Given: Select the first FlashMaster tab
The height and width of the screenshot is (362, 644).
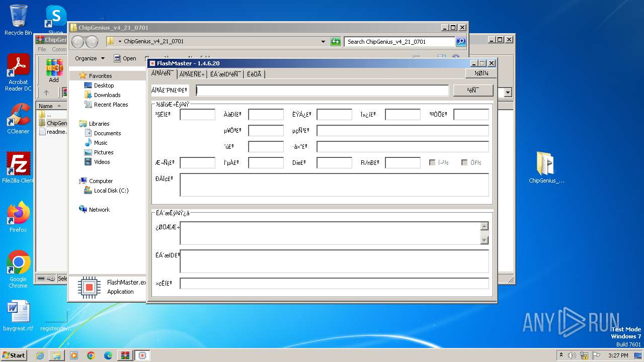Looking at the screenshot, I should 163,73.
